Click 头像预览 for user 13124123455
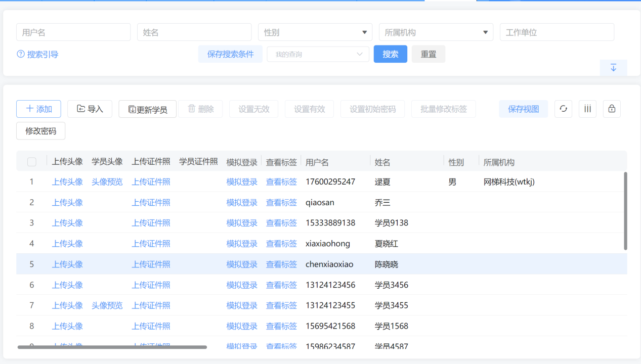Screen dimensions: 641x364 (107, 305)
